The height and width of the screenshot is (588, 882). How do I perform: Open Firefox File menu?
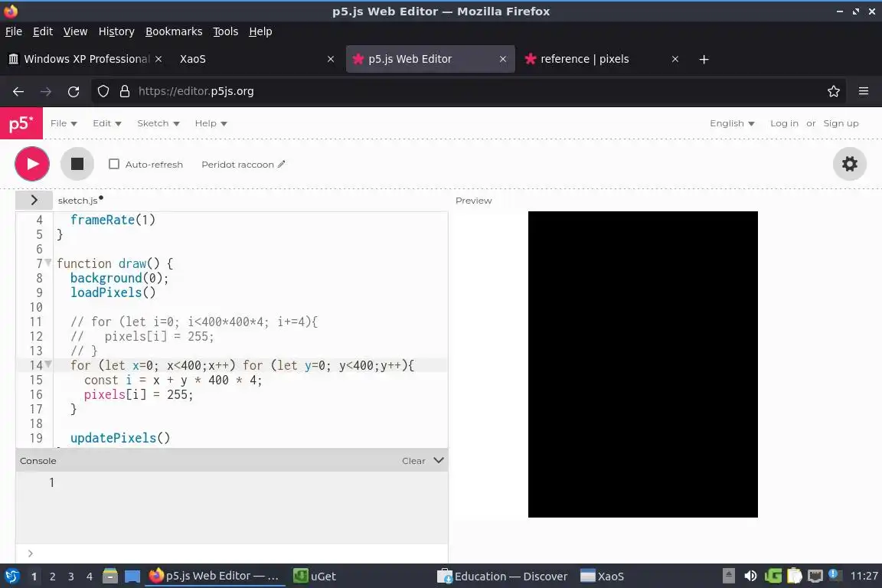click(14, 31)
